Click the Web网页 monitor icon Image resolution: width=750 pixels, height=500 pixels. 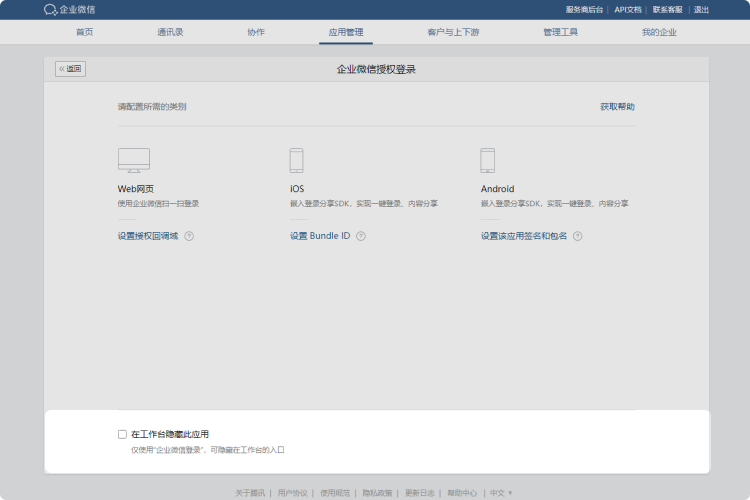click(134, 160)
